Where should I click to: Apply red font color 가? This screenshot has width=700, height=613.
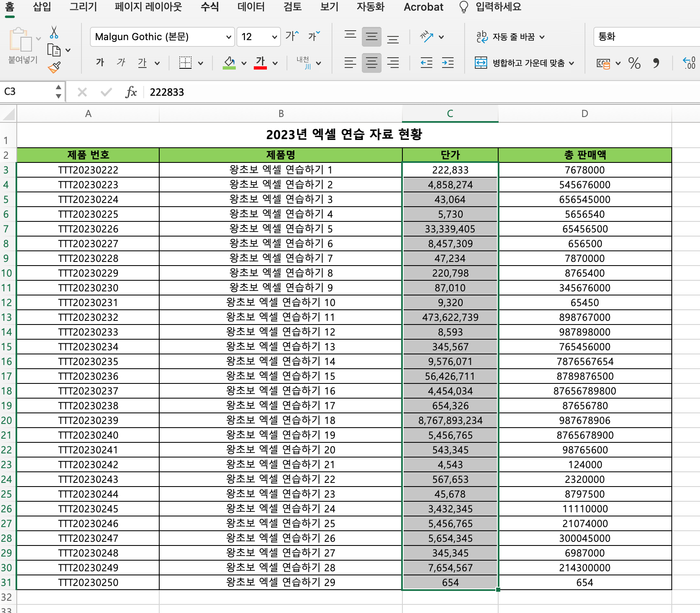pos(260,63)
